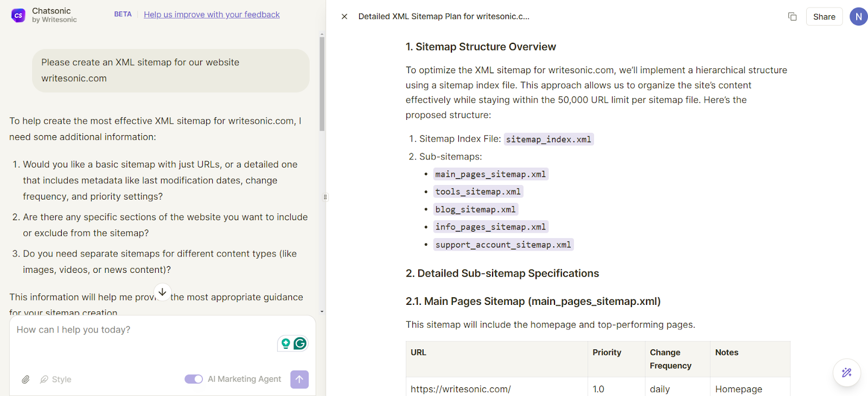Viewport: 868px width, 396px height.
Task: Copy the sitemap document with the copy icon
Action: (x=792, y=17)
